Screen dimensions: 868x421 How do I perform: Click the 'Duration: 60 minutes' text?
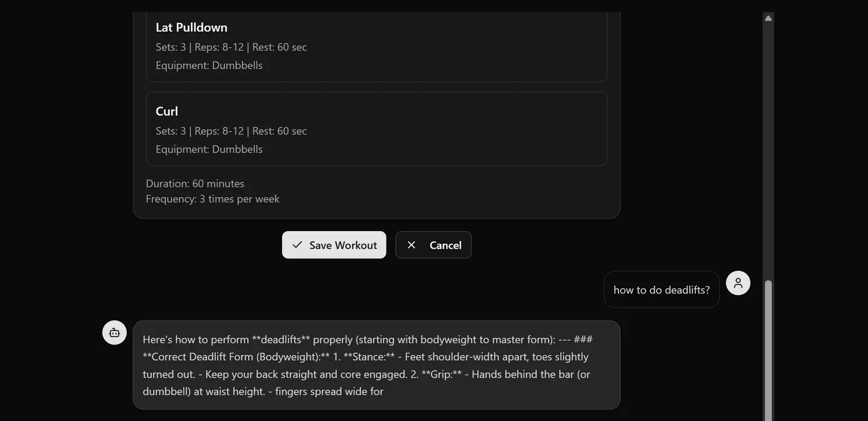point(195,183)
